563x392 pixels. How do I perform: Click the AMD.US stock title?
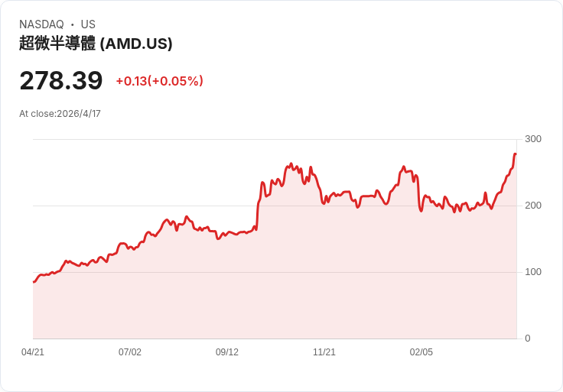click(x=96, y=44)
